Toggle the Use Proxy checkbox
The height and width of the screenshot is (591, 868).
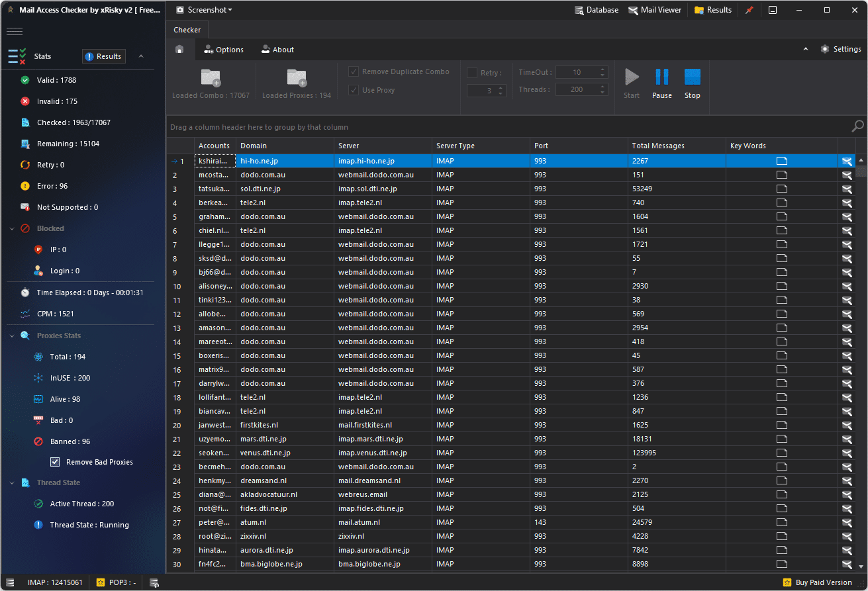click(354, 90)
